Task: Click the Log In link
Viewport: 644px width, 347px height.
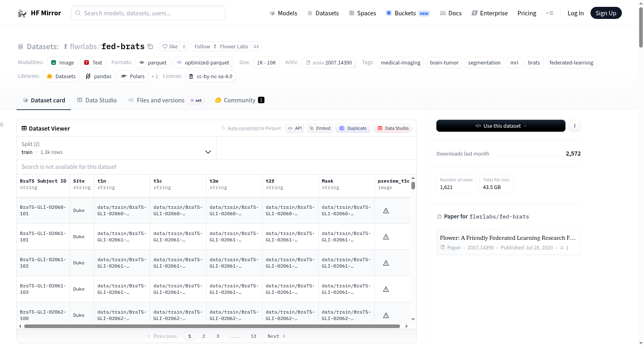Action: (576, 13)
